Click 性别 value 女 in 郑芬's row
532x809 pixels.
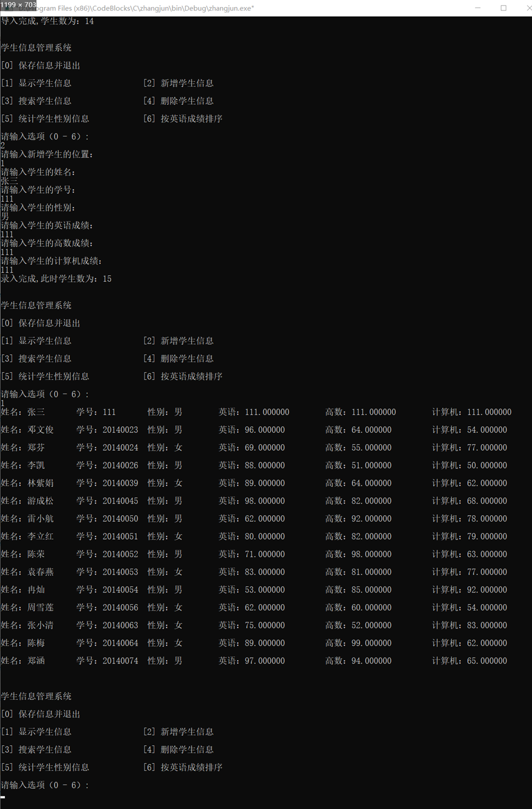click(178, 448)
